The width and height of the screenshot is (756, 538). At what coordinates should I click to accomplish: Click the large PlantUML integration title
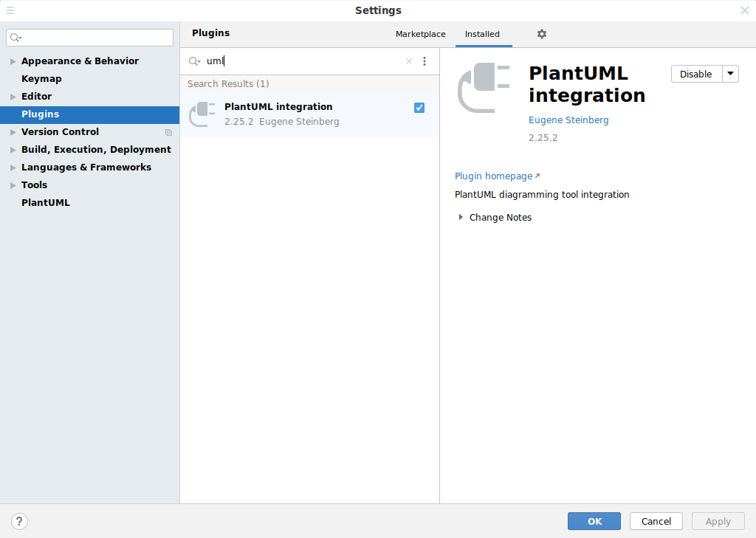click(x=587, y=84)
